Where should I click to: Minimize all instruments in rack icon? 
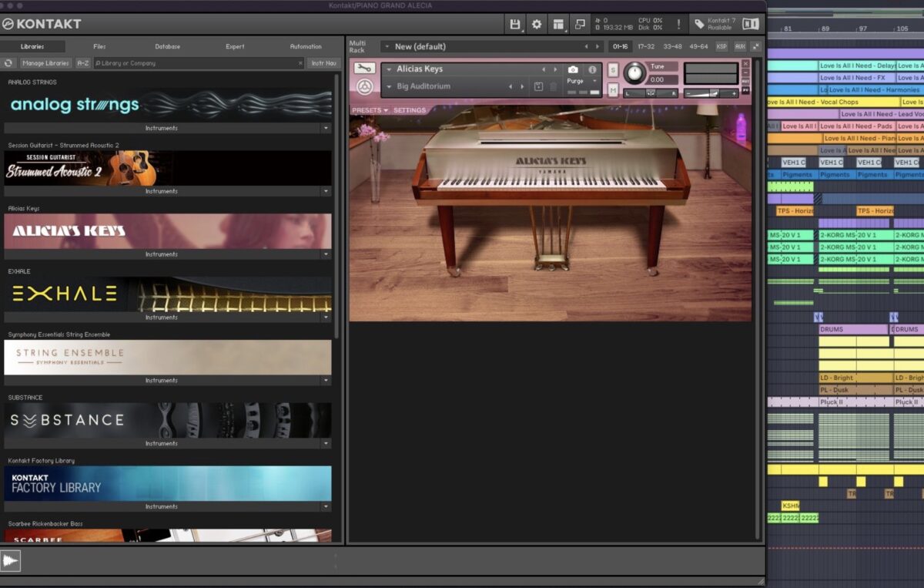click(x=755, y=46)
